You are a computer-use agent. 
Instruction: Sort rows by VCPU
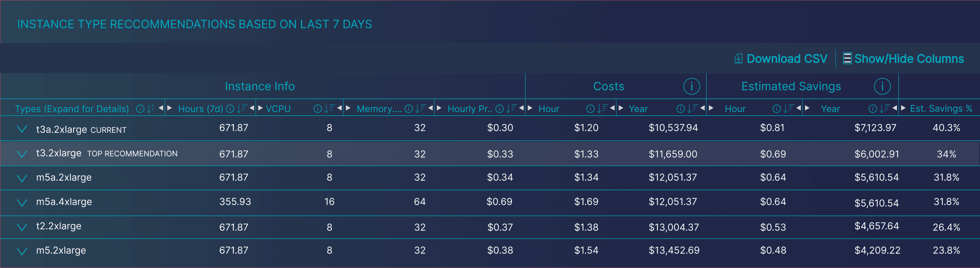[x=329, y=109]
